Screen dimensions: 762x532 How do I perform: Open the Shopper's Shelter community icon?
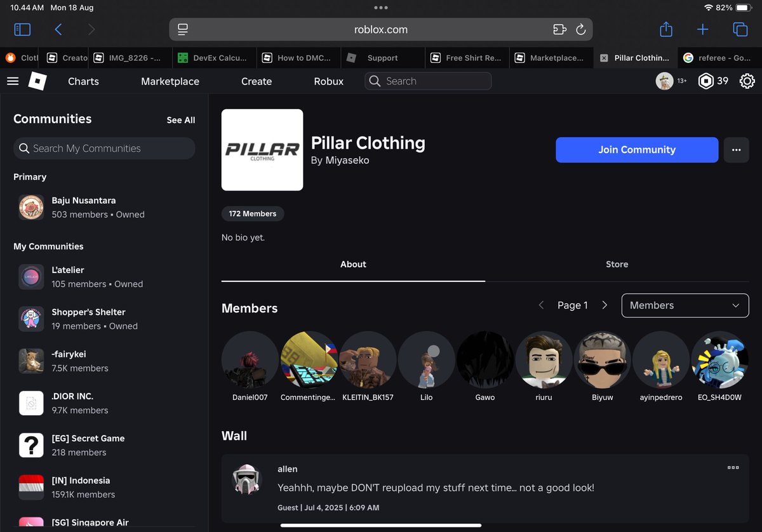31,319
